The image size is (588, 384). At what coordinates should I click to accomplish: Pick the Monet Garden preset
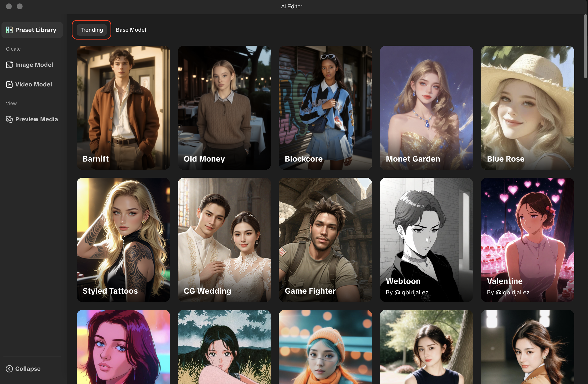(426, 108)
